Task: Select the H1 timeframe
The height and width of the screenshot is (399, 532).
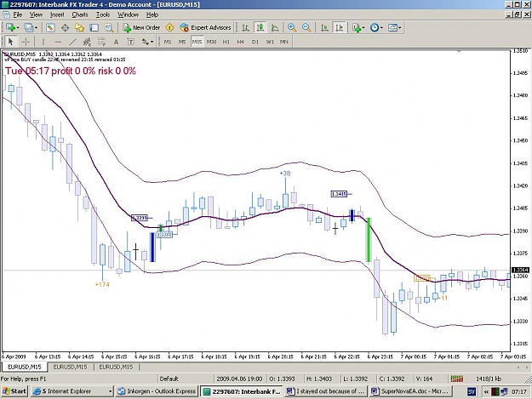Action: click(x=226, y=42)
